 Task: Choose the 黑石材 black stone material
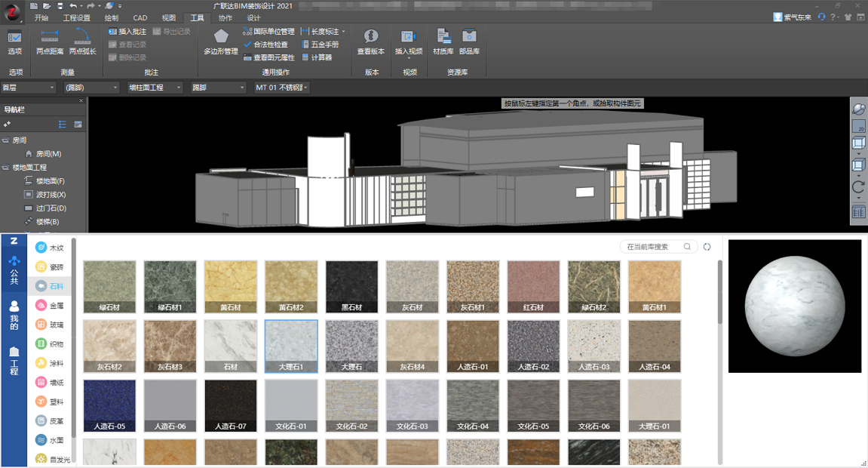(351, 287)
